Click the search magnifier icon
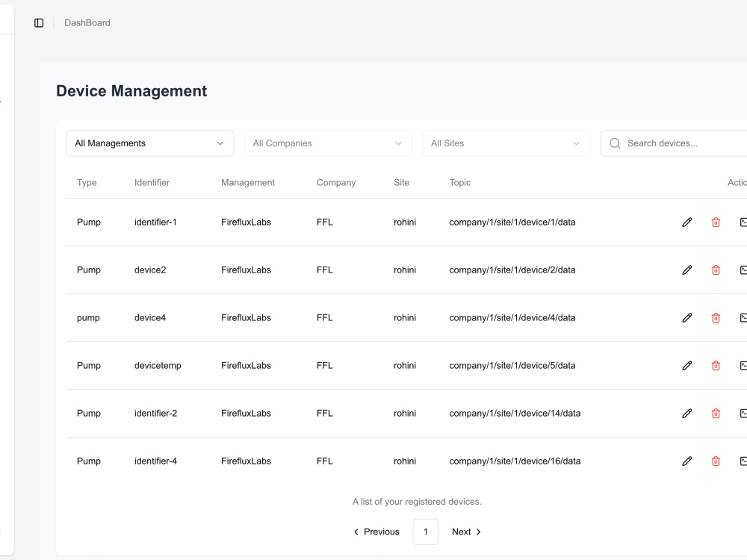This screenshot has width=747, height=560. tap(615, 143)
